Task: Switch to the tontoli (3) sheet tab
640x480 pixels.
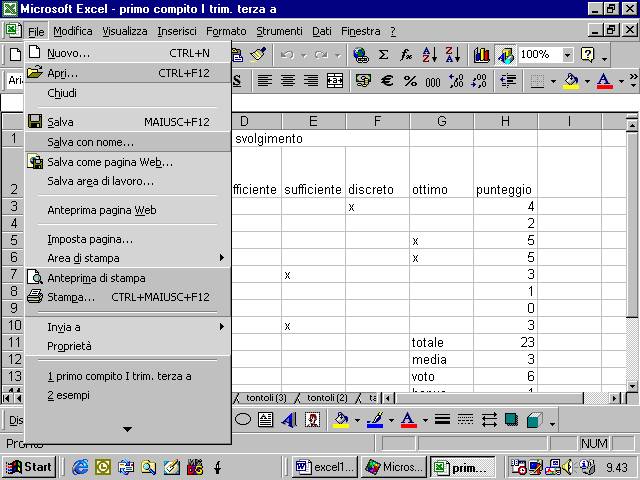Action: pyautogui.click(x=266, y=398)
